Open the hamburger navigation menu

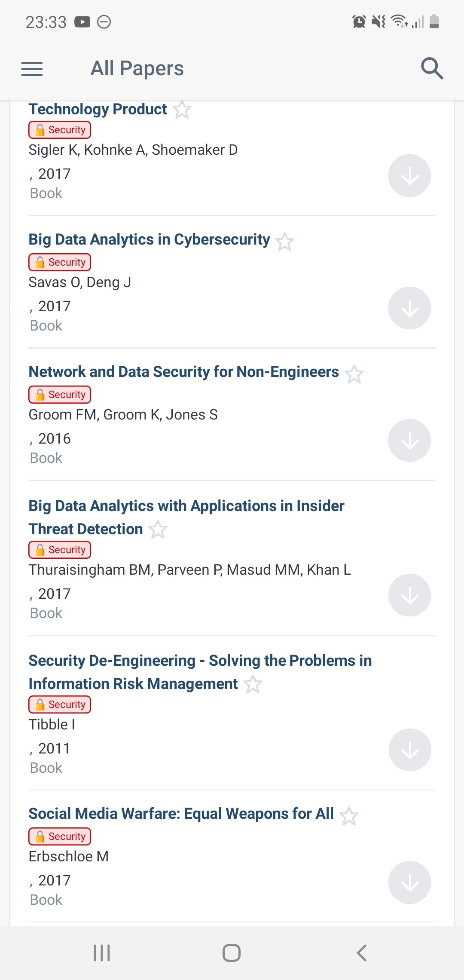click(32, 69)
